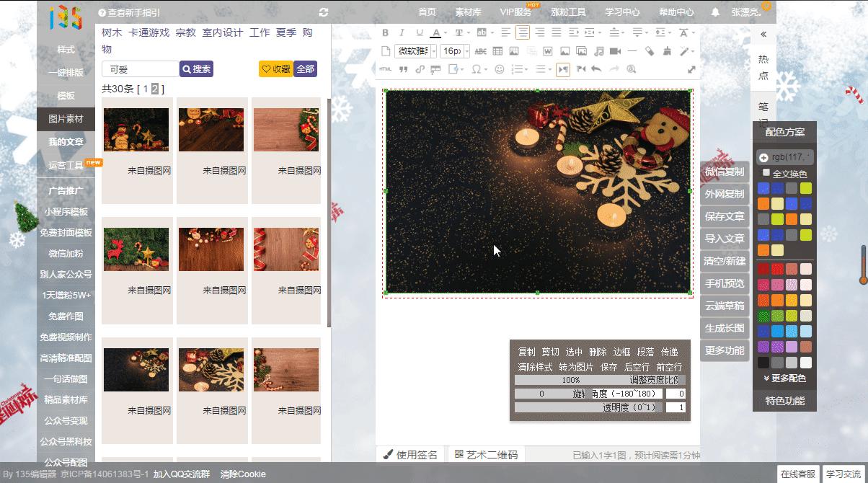Select 图片素材 in the left sidebar

point(66,119)
